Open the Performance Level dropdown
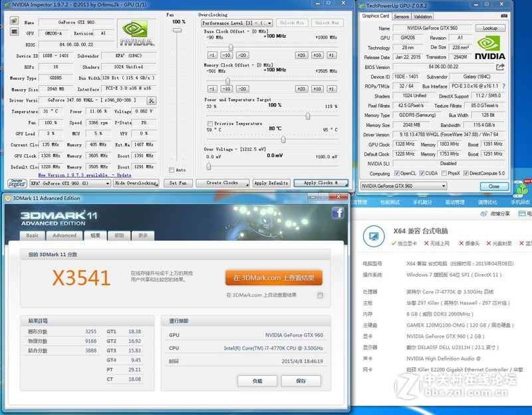Screen dimensions: 532x415 tap(269, 23)
